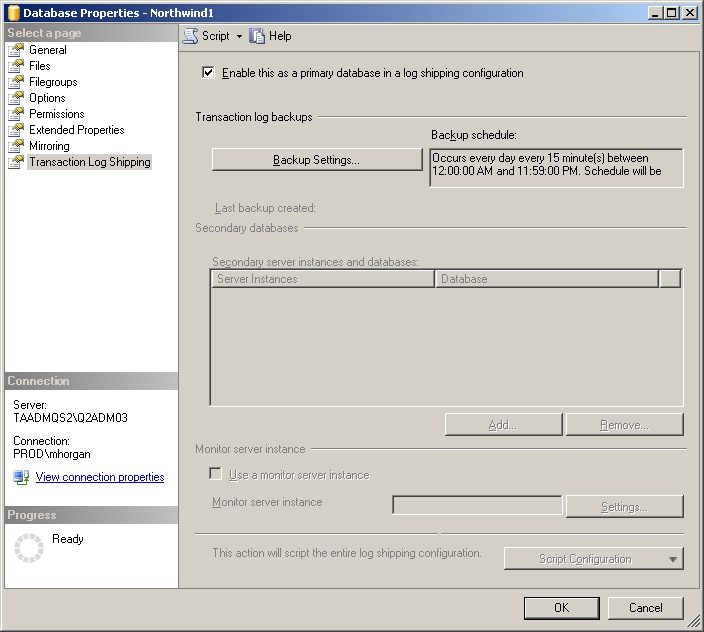This screenshot has height=632, width=704.
Task: Toggle Use a monitor server instance checkbox
Action: 216,474
